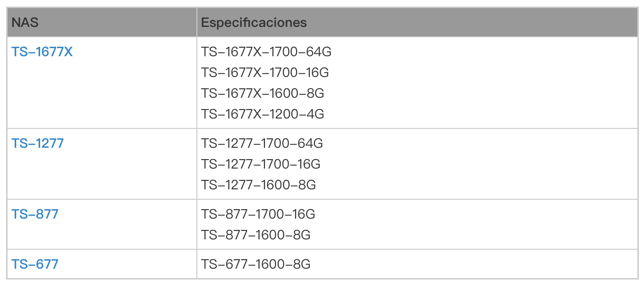Viewport: 644px width, 288px height.
Task: Click the NAS column header
Action: [x=25, y=22]
